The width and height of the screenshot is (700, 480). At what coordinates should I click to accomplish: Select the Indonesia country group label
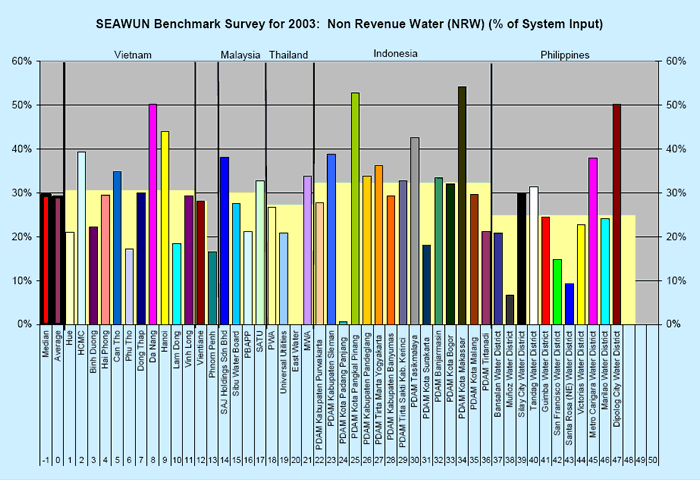(396, 53)
